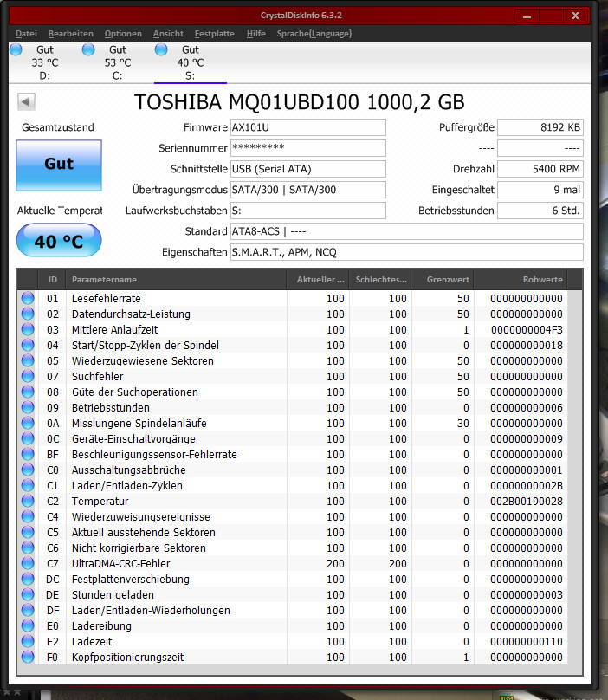
Task: Open the Ansicht menu
Action: pos(168,34)
